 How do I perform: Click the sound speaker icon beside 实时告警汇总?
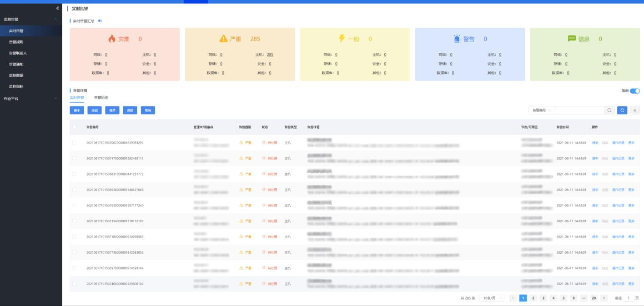(x=100, y=21)
